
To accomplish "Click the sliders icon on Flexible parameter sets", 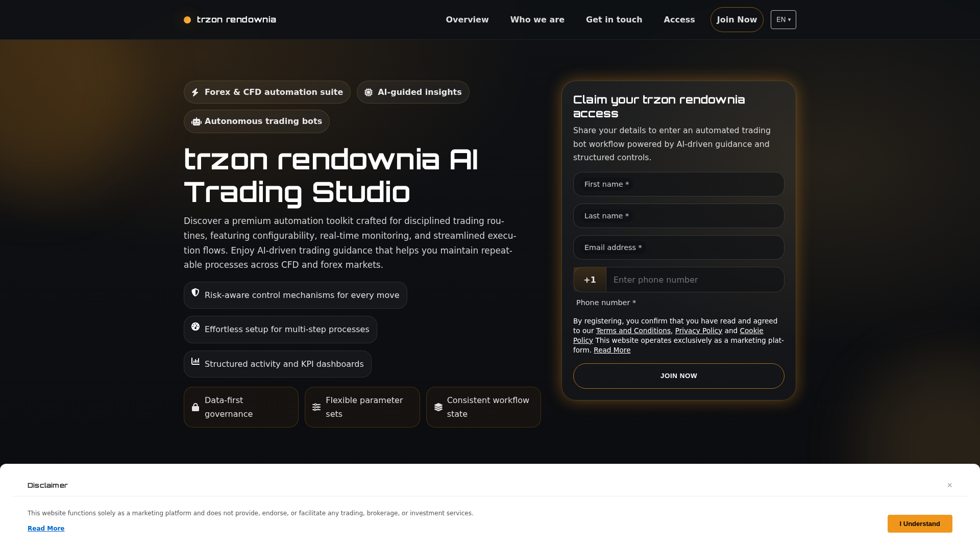I will 316,407.
